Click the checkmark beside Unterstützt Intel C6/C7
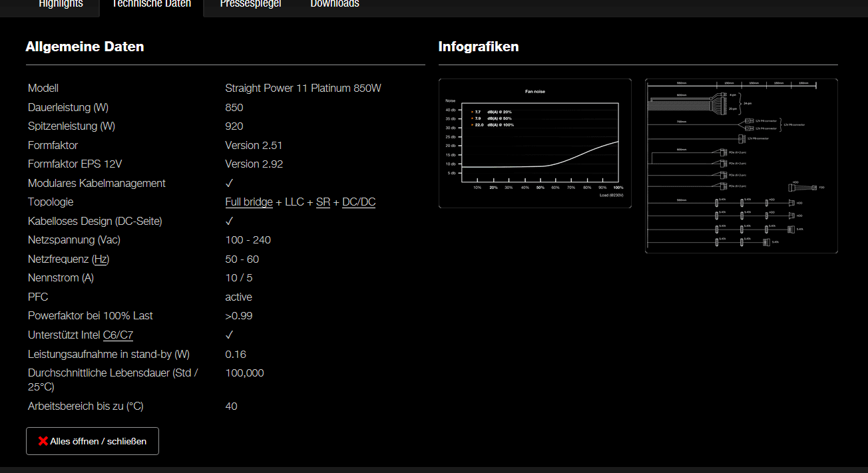 (230, 335)
